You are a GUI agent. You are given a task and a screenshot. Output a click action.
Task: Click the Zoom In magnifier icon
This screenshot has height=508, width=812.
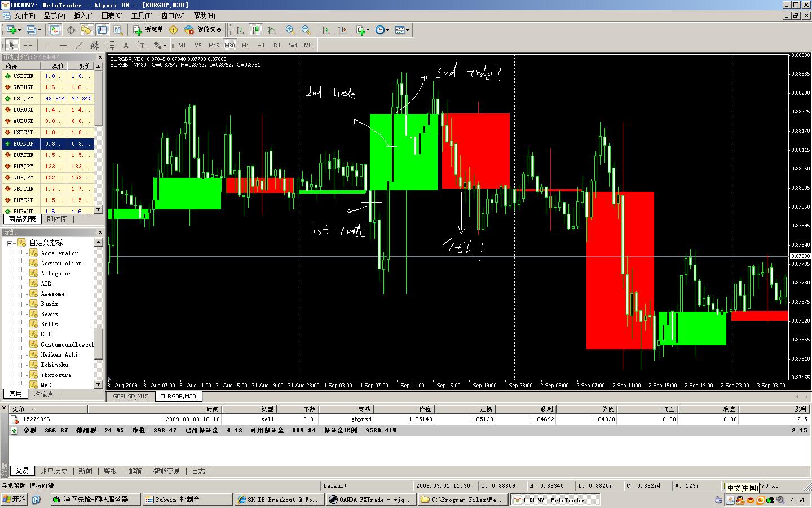coord(290,30)
